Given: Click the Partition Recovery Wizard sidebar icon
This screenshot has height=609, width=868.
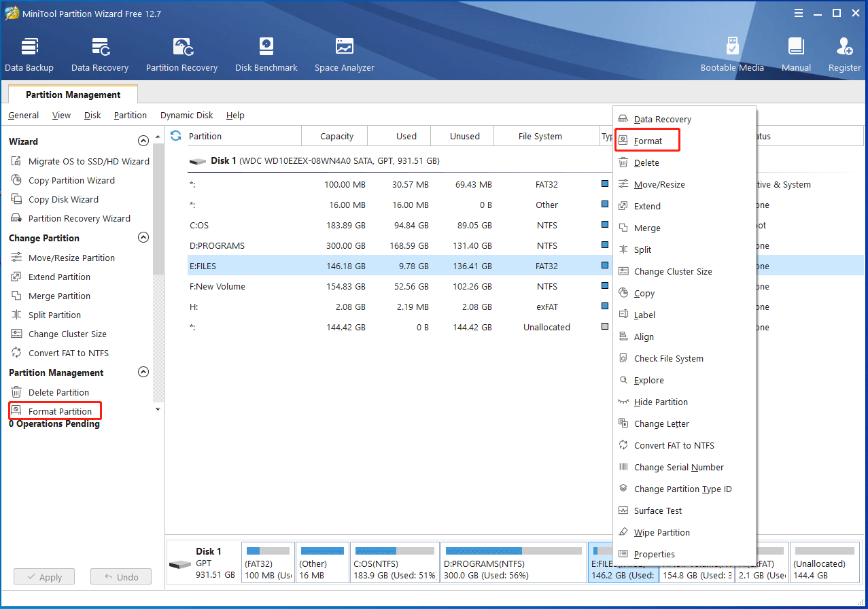Looking at the screenshot, I should (x=16, y=218).
